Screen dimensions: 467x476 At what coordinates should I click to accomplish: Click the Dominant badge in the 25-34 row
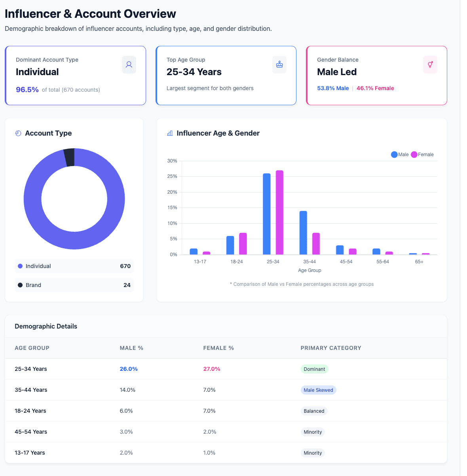click(x=314, y=369)
